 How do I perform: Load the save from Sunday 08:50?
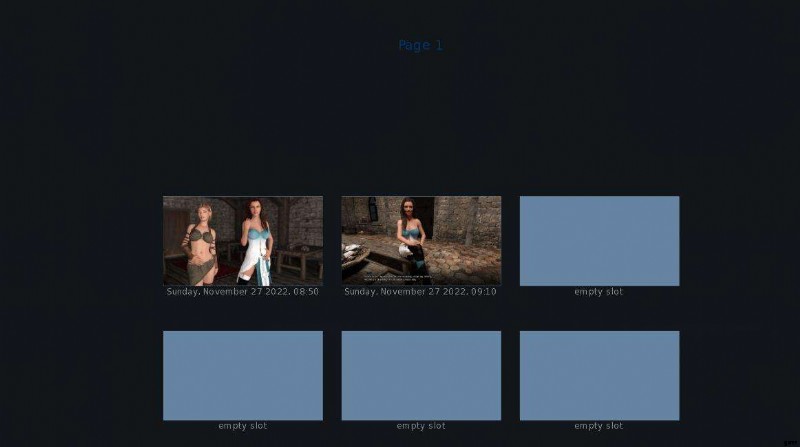point(243,240)
